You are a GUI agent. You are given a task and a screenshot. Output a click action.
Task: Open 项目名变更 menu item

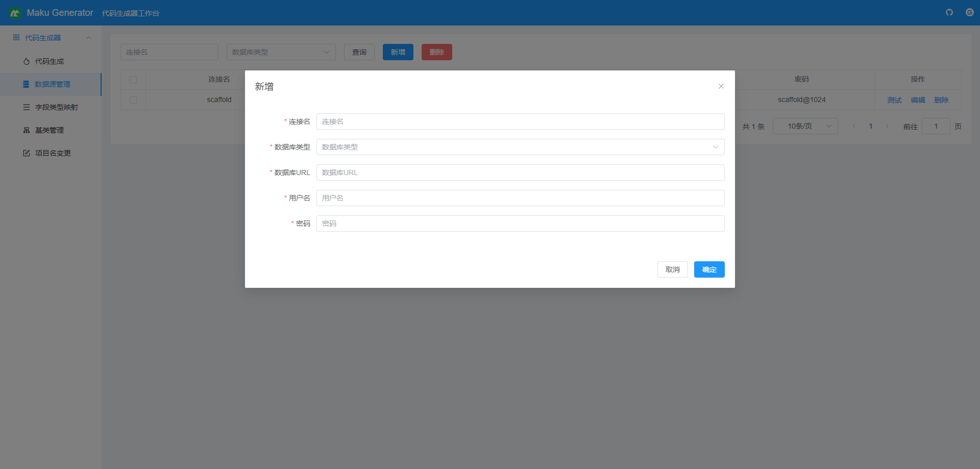(51, 153)
